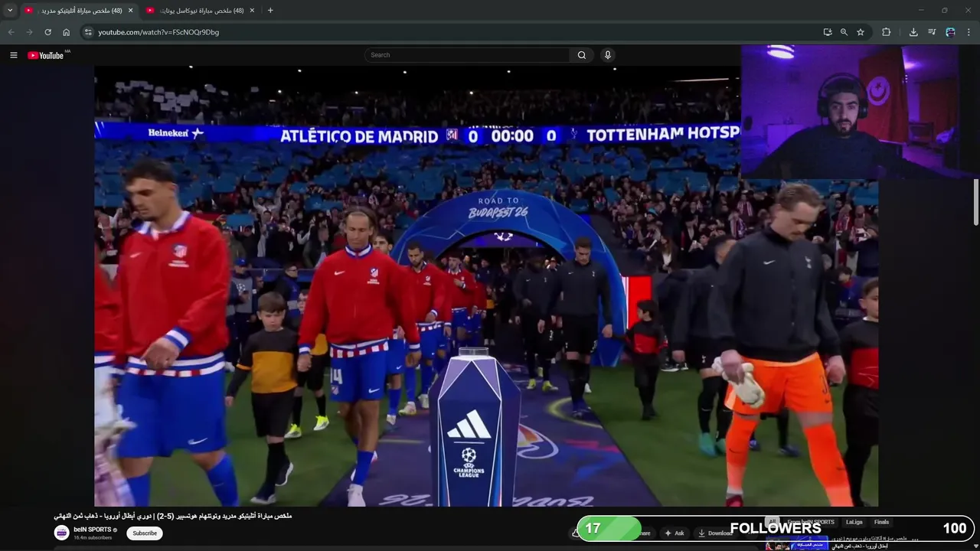Click the page vertical scrollbar thumb
Screen dimensions: 980x551
976,202
